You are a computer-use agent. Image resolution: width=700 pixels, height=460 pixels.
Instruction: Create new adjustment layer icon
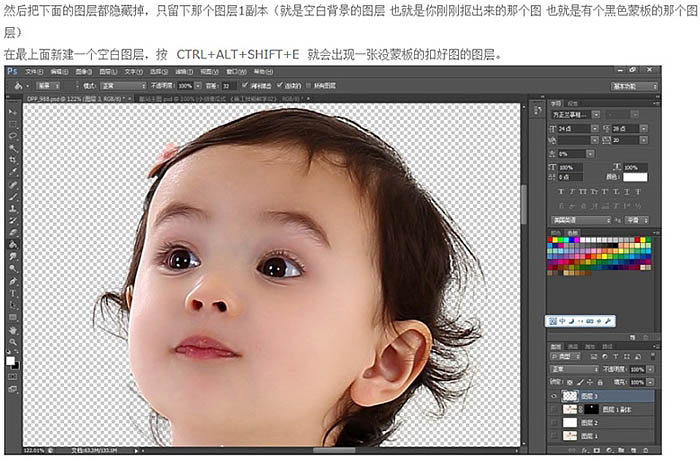coord(609,450)
